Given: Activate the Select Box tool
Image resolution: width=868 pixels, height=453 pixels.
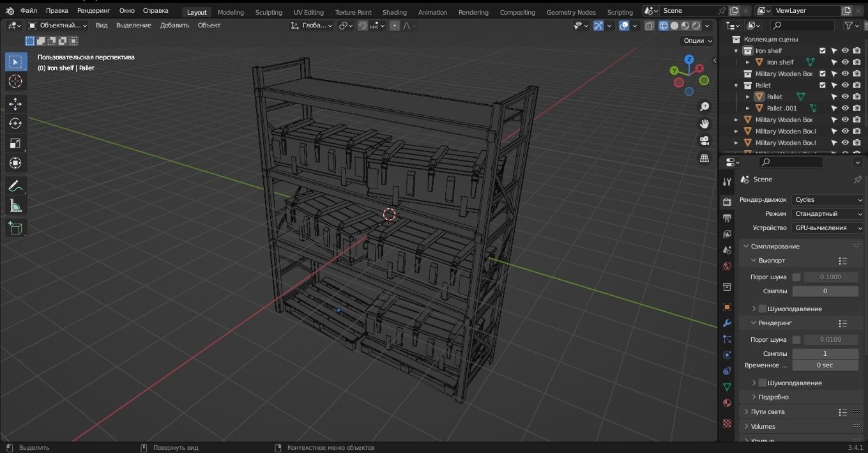Looking at the screenshot, I should coord(15,61).
